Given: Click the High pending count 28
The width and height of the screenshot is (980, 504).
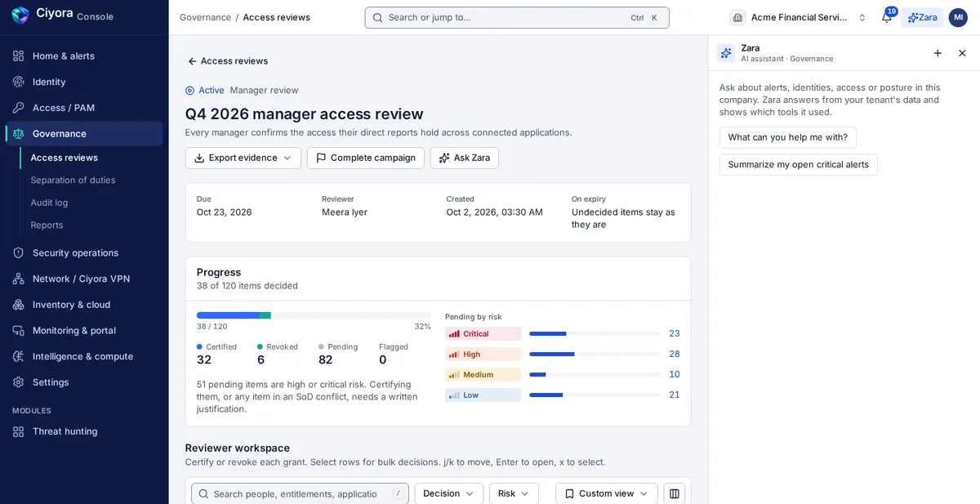Looking at the screenshot, I should 675,354.
